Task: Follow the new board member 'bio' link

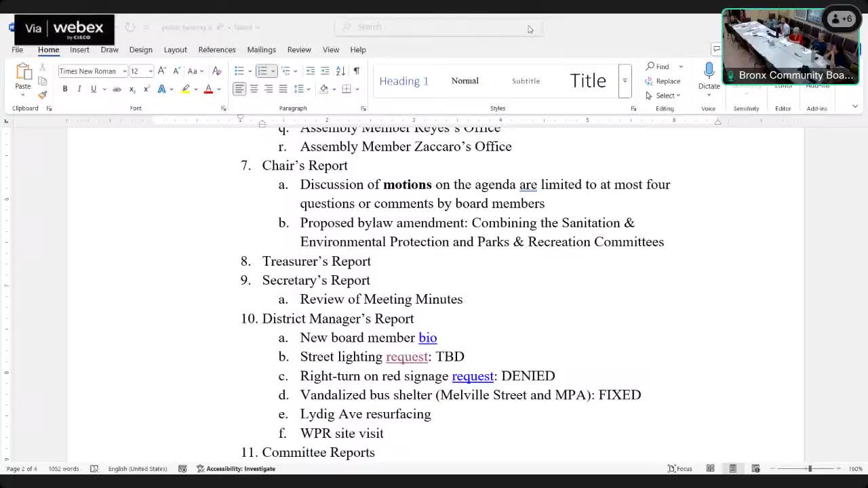Action: click(x=428, y=338)
